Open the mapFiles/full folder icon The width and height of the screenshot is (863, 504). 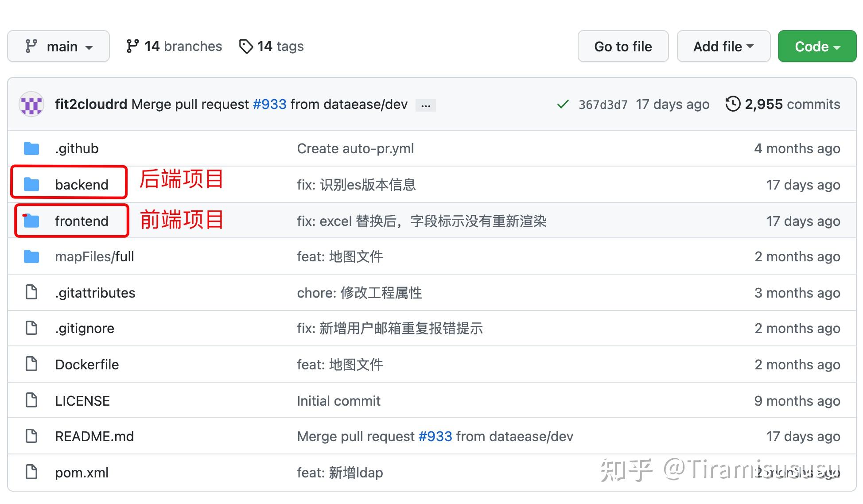point(31,256)
